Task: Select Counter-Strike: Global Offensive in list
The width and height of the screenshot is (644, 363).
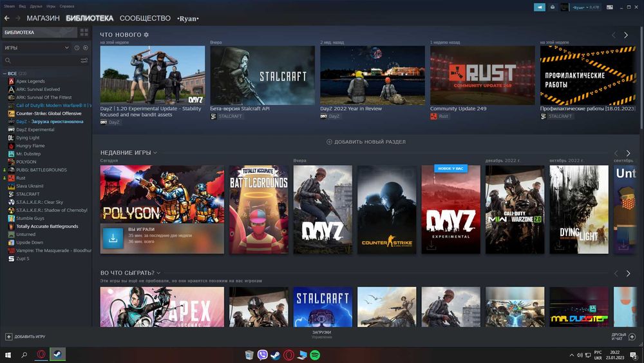Action: [48, 113]
